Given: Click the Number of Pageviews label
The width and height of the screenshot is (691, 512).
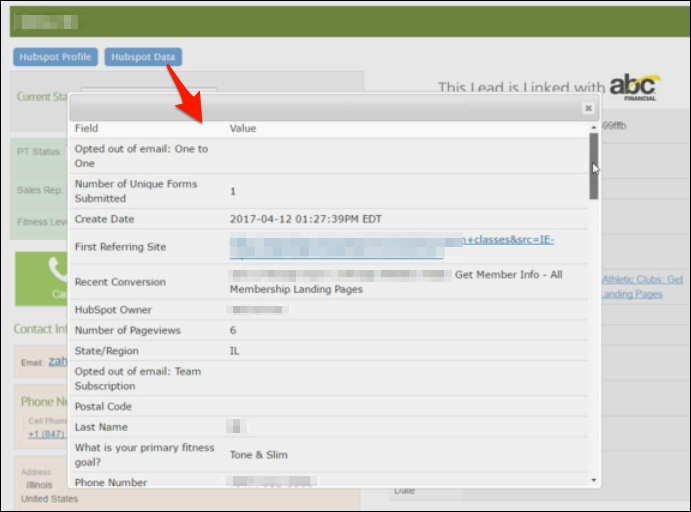Looking at the screenshot, I should click(128, 330).
